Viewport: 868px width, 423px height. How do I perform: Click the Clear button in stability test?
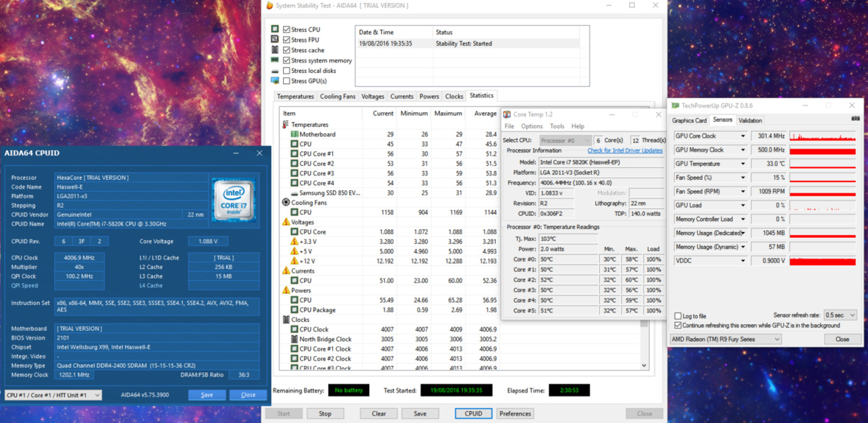(x=379, y=413)
